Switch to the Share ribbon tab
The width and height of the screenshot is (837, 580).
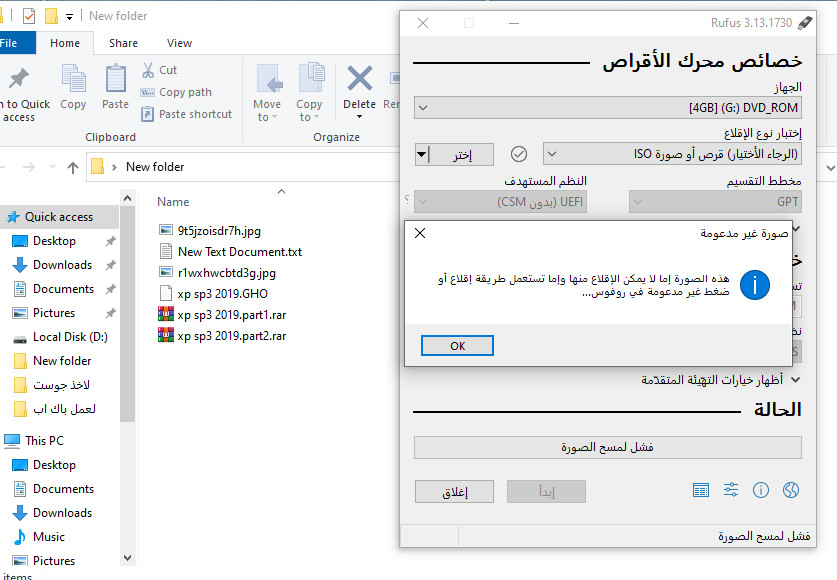tap(123, 43)
